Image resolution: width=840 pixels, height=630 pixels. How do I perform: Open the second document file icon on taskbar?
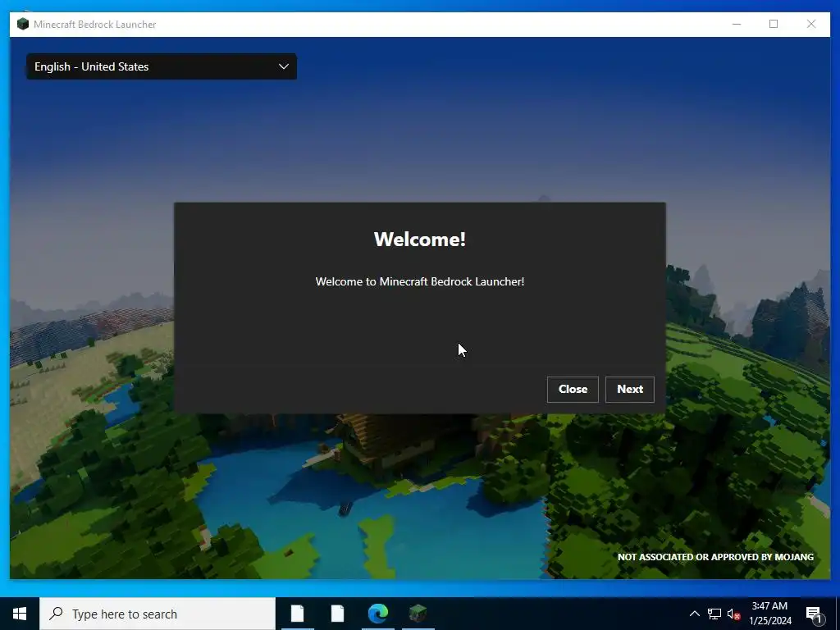(x=337, y=614)
